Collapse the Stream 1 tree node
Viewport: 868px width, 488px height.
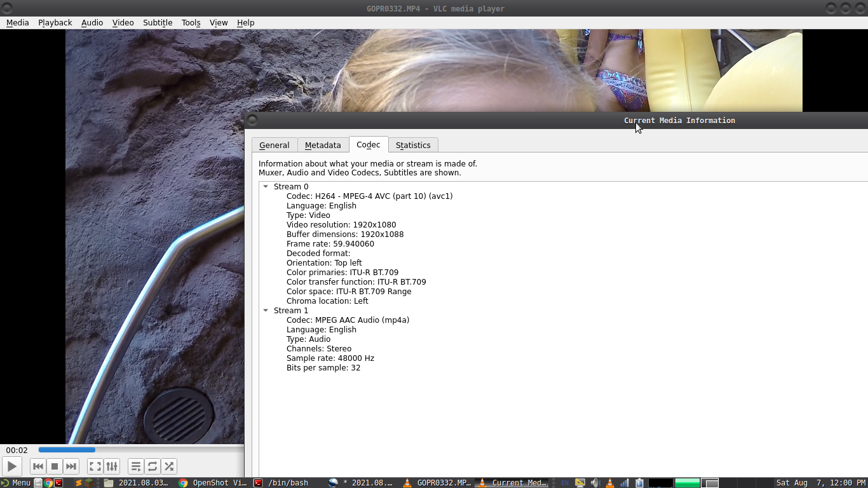point(266,311)
